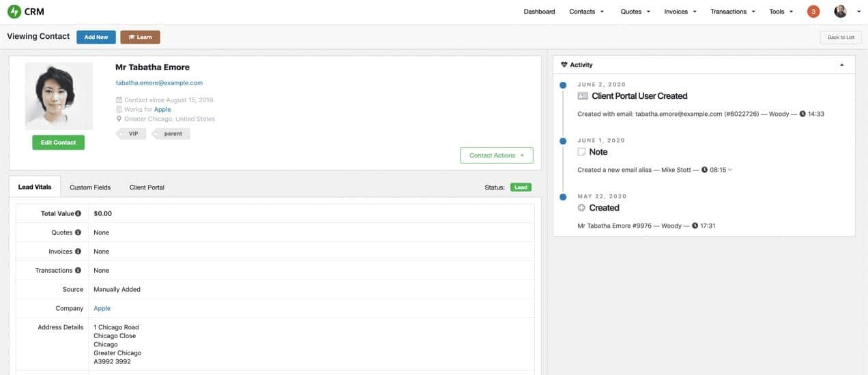Open the Contact Actions dropdown
The height and width of the screenshot is (375, 868).
(497, 155)
